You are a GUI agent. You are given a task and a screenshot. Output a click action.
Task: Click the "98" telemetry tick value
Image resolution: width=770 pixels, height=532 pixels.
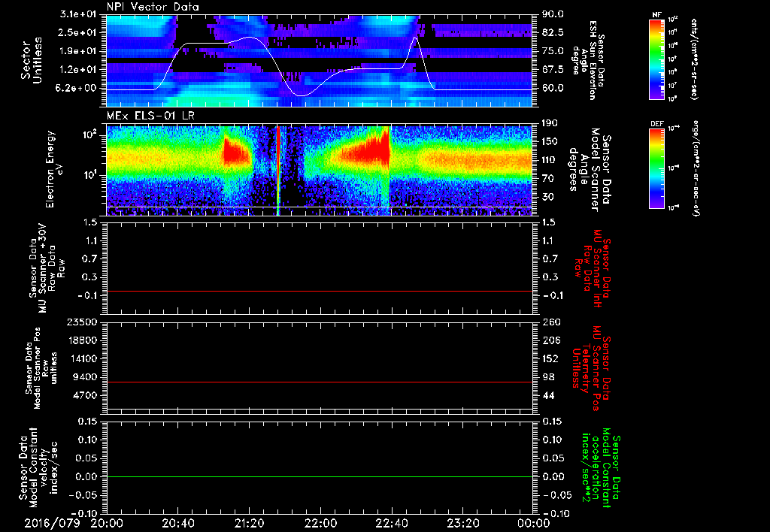click(548, 377)
